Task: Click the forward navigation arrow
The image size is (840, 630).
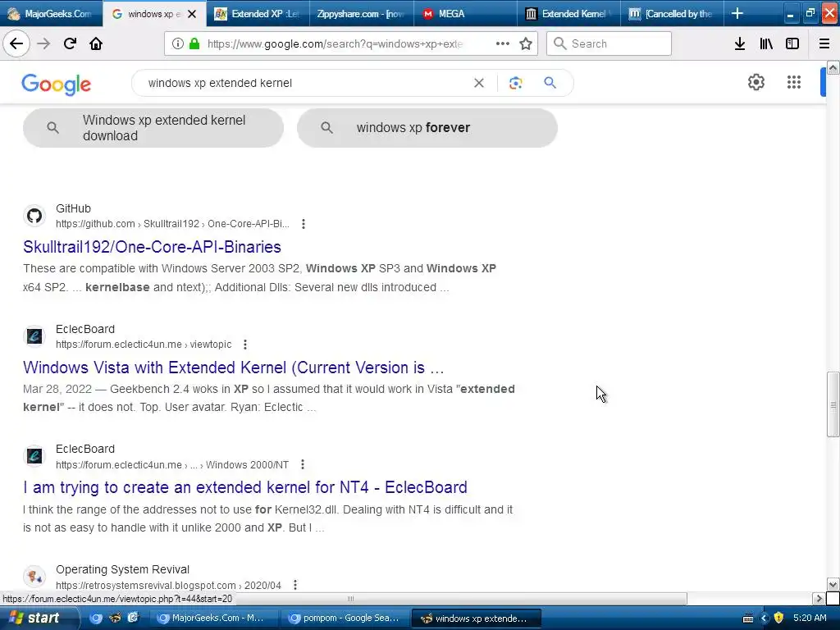Action: click(x=43, y=43)
